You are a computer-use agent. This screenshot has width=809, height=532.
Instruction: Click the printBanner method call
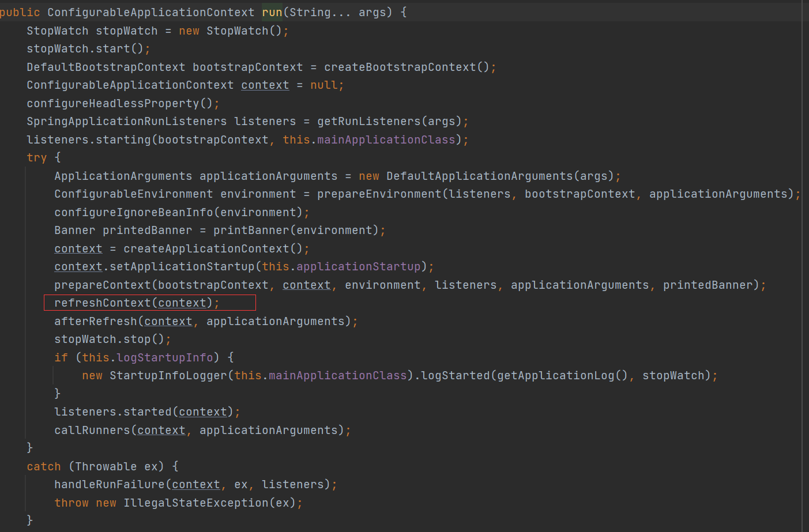(251, 230)
